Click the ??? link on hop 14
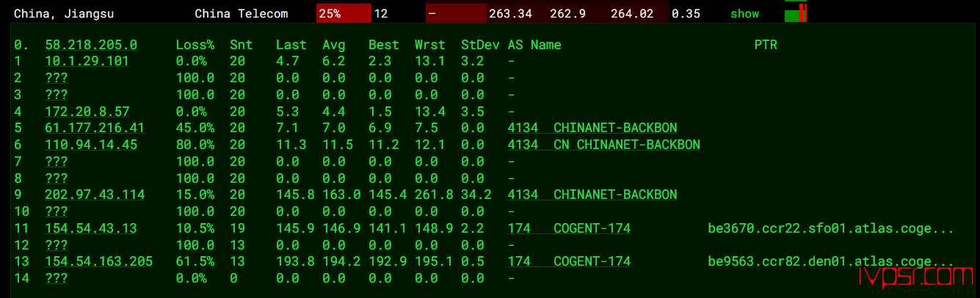980x298 pixels. click(57, 278)
